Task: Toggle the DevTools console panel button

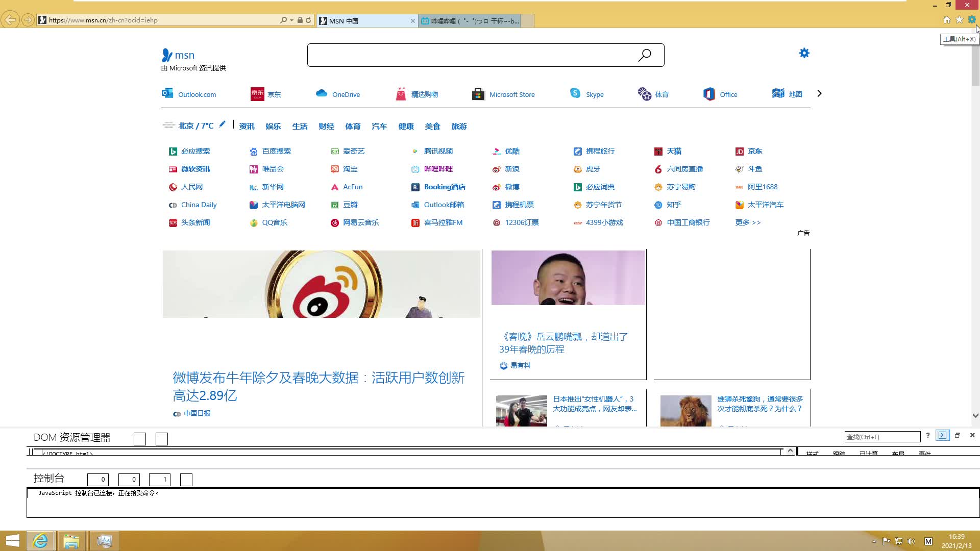Action: (x=942, y=435)
